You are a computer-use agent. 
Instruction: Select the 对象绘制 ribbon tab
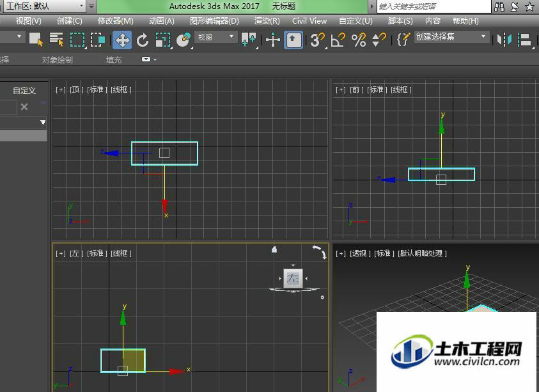click(58, 60)
